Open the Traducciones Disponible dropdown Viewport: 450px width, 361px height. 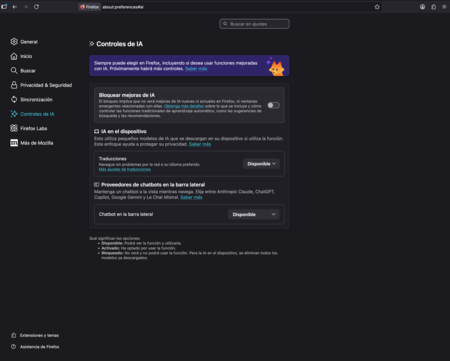(261, 164)
